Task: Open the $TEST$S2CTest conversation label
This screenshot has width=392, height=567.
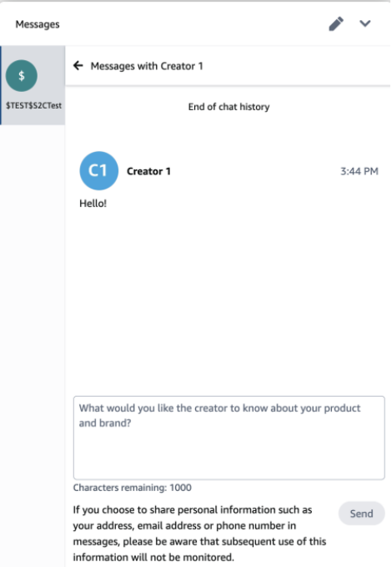Action: 33,105
